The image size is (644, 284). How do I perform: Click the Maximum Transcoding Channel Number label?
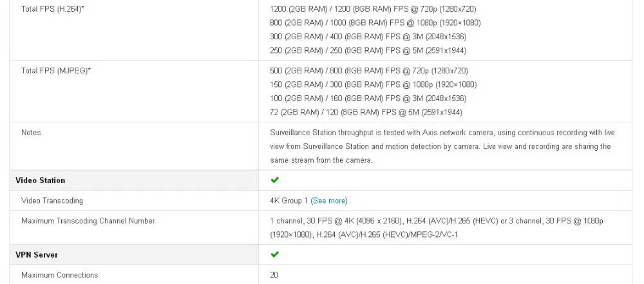point(88,221)
